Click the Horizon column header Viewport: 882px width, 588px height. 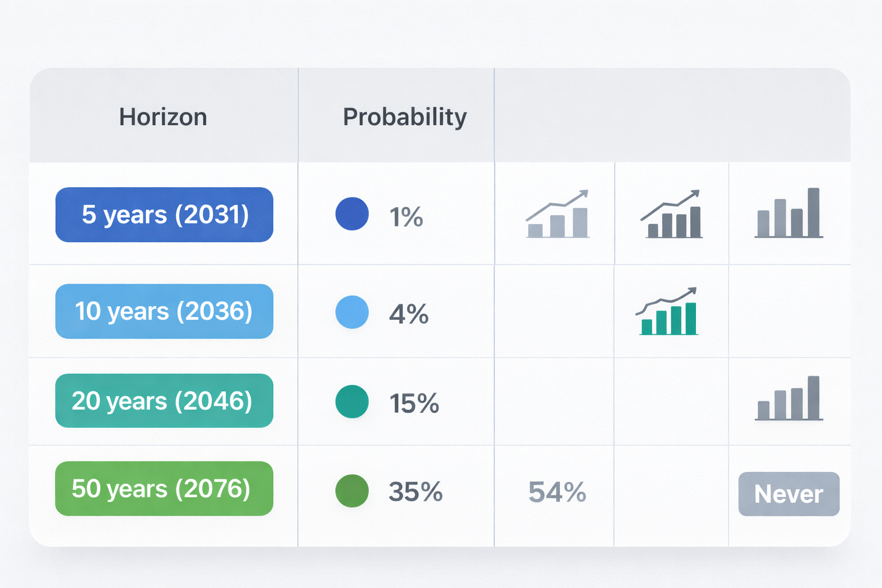pos(163,117)
